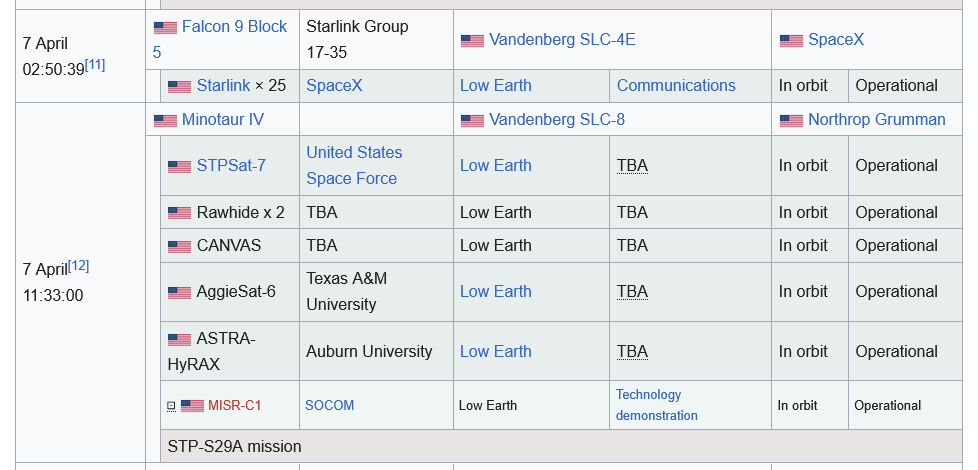The width and height of the screenshot is (978, 470).
Task: Open the Communications function link
Action: 676,86
